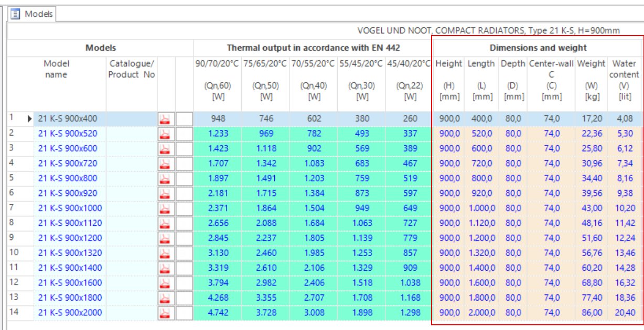The height and width of the screenshot is (330, 644).
Task: Open PDF icon for 21 K-S 900x520
Action: 165,134
